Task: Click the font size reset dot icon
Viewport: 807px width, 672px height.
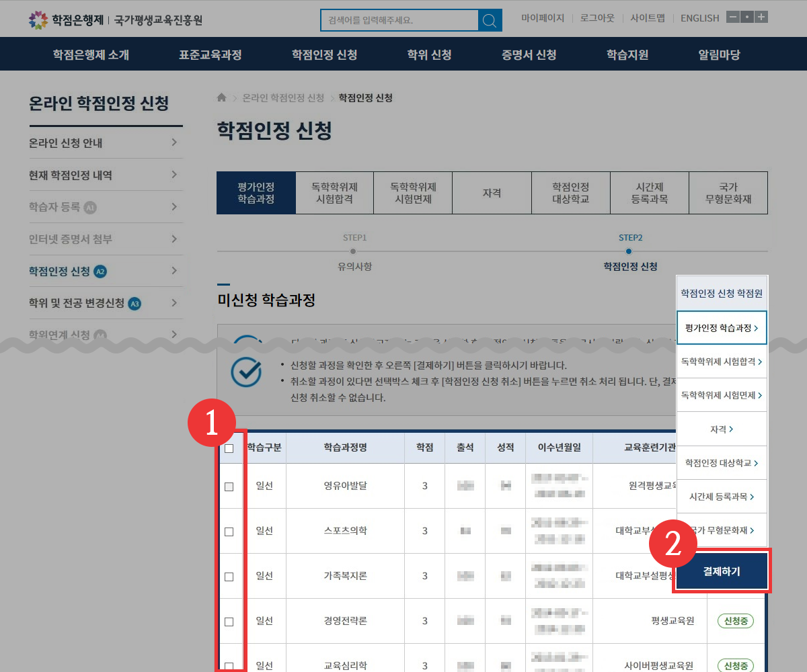Action: pyautogui.click(x=747, y=17)
